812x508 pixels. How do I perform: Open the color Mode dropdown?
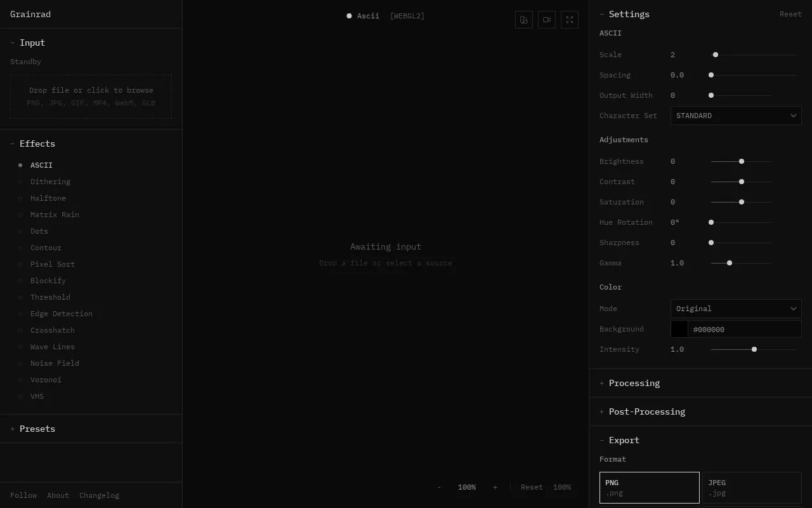click(x=736, y=309)
